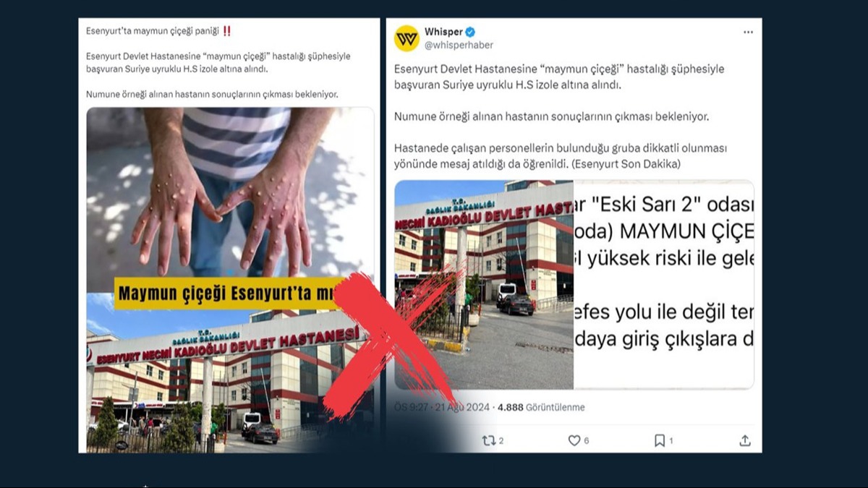Open the hospital building photo in right tweet
This screenshot has height=488, width=868.
[x=484, y=285]
